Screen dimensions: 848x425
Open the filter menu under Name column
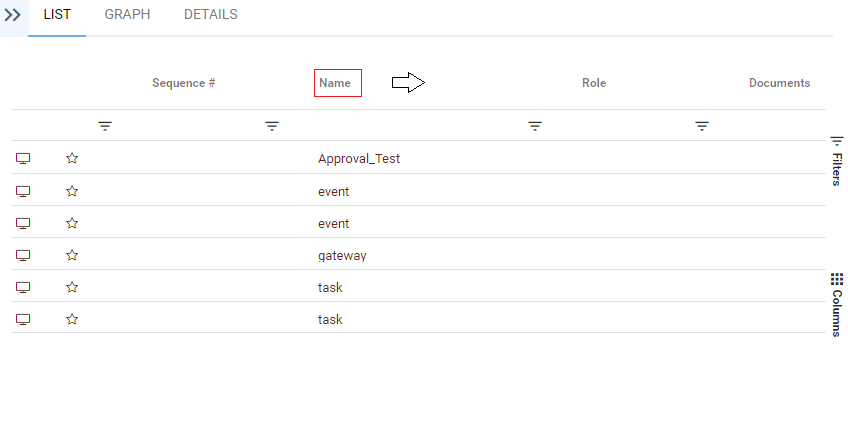click(272, 126)
